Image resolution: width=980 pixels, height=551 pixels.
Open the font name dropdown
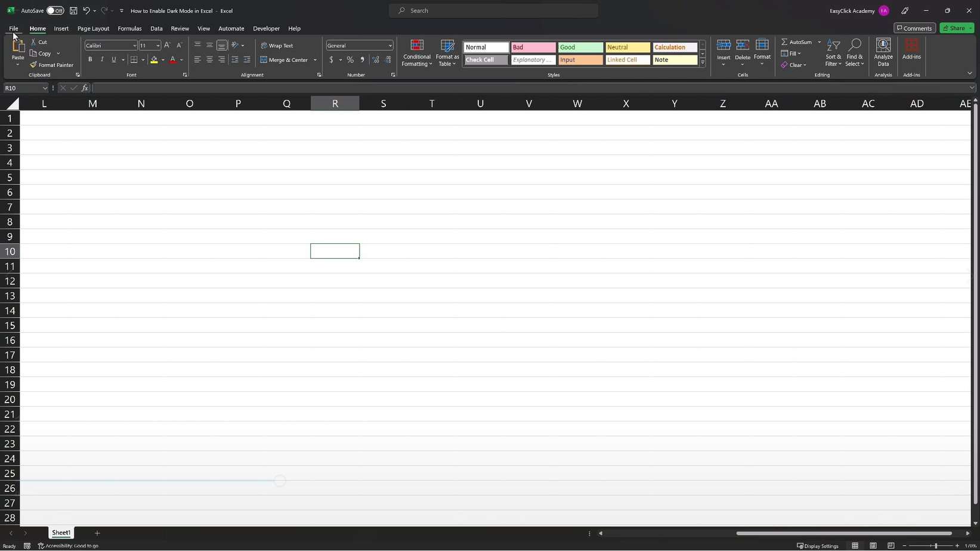tap(134, 45)
